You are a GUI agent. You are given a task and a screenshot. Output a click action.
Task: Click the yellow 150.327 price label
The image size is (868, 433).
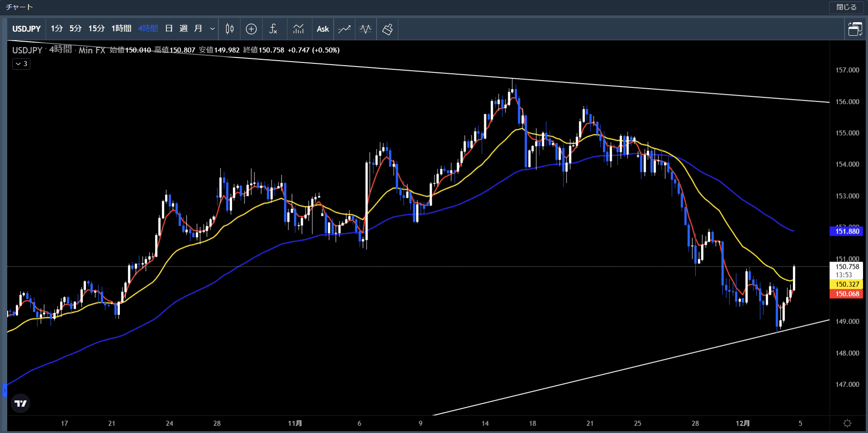pos(846,284)
